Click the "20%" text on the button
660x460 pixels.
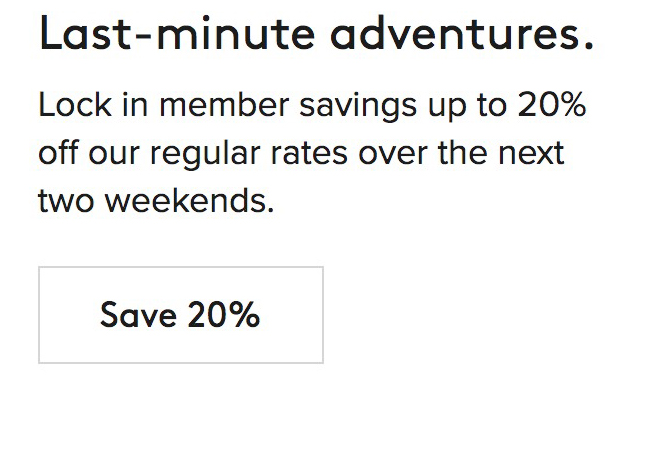223,316
